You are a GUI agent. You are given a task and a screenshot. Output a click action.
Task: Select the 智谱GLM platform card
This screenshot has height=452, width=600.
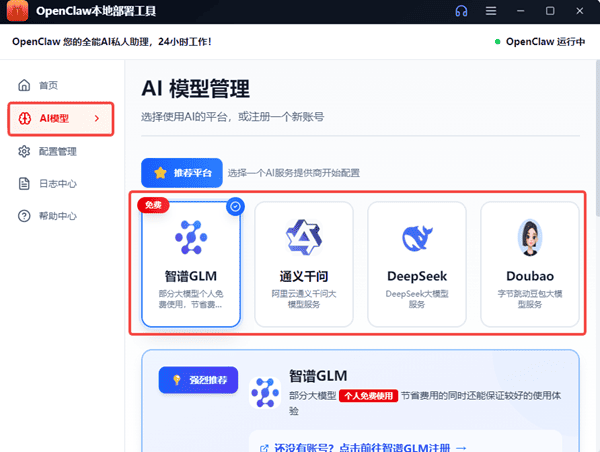[x=191, y=264]
